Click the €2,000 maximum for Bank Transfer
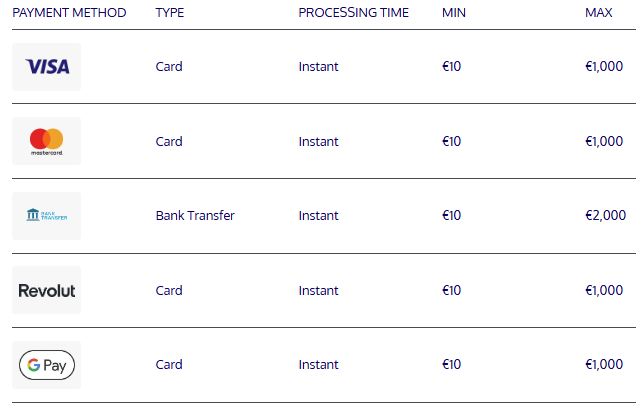 pyautogui.click(x=605, y=215)
